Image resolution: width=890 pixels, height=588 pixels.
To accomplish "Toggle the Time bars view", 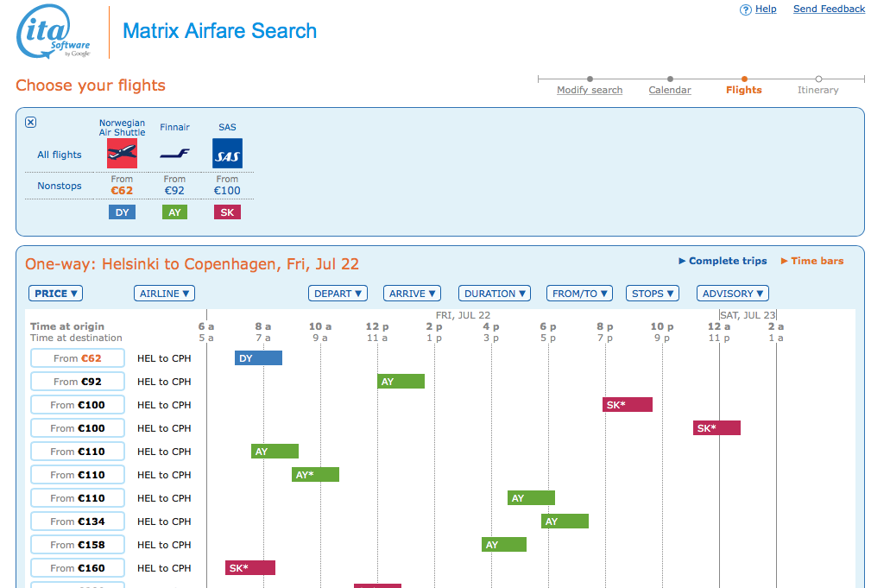I will click(811, 261).
